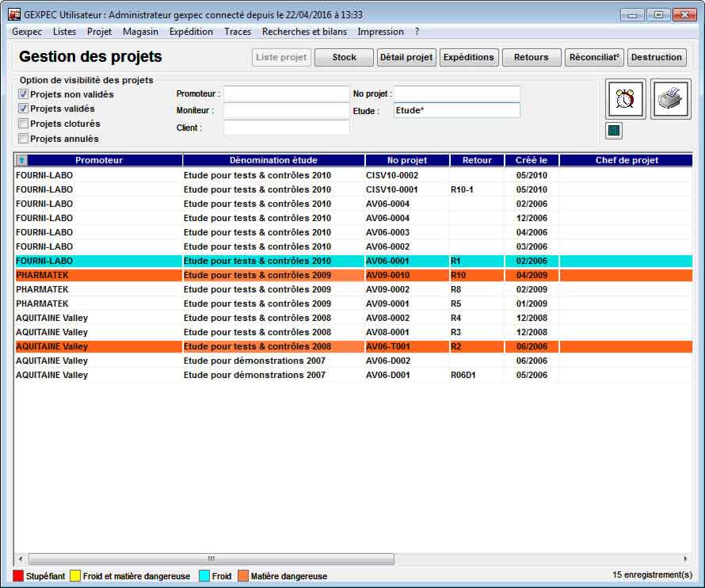The height and width of the screenshot is (588, 705).
Task: Select project number AV08-0002
Action: pos(387,318)
